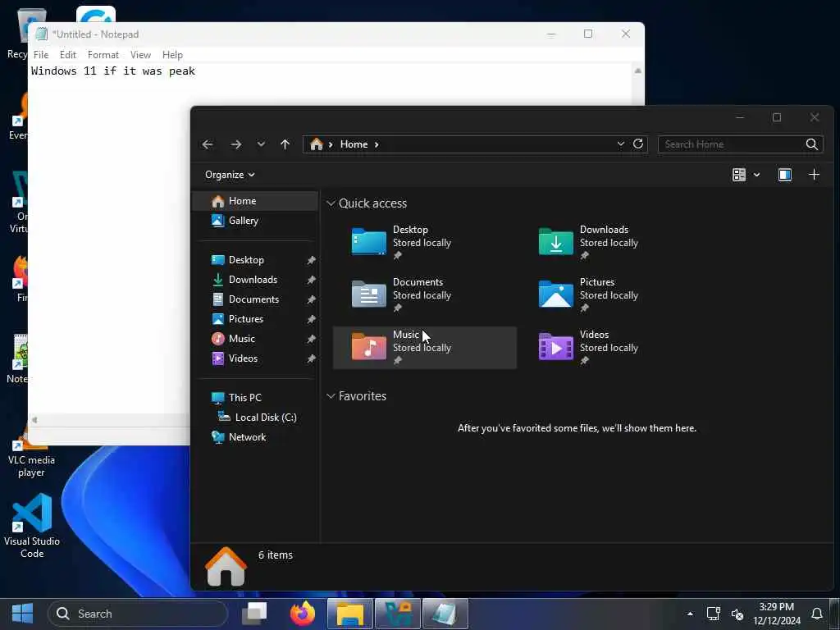Maximize the Notepad window

tap(587, 34)
